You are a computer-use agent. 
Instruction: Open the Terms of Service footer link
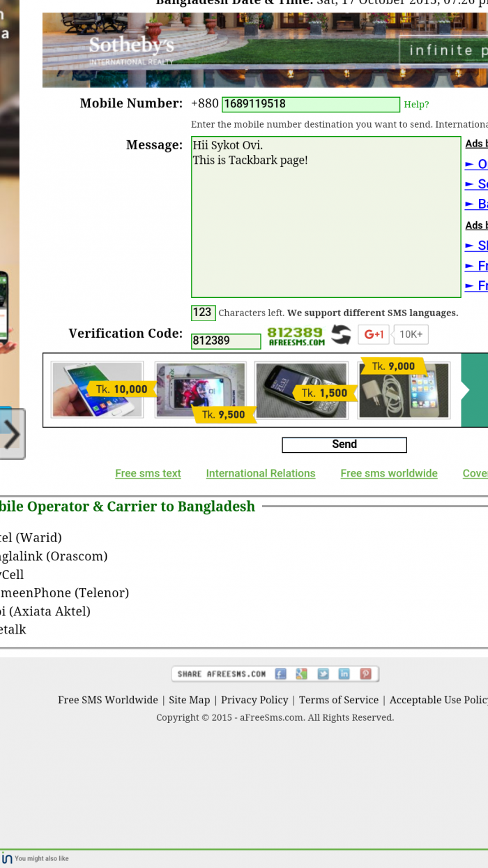pos(339,700)
